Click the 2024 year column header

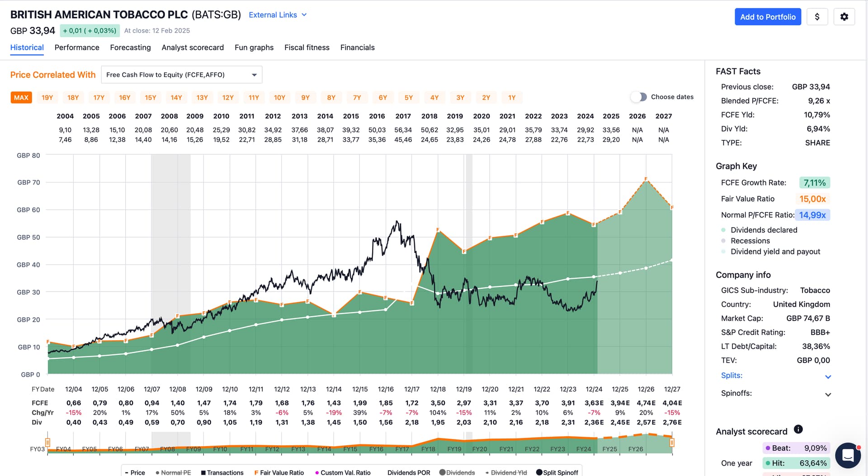[x=585, y=116]
